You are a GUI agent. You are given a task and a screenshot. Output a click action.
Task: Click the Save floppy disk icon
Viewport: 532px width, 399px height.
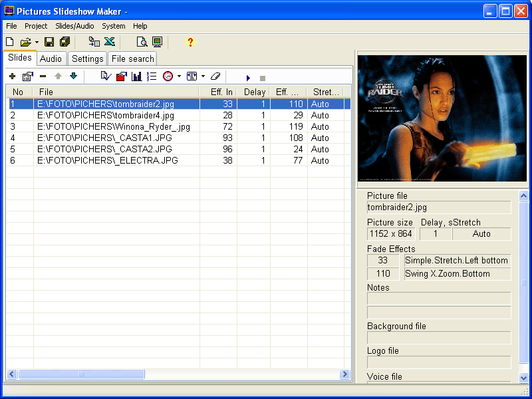[49, 42]
